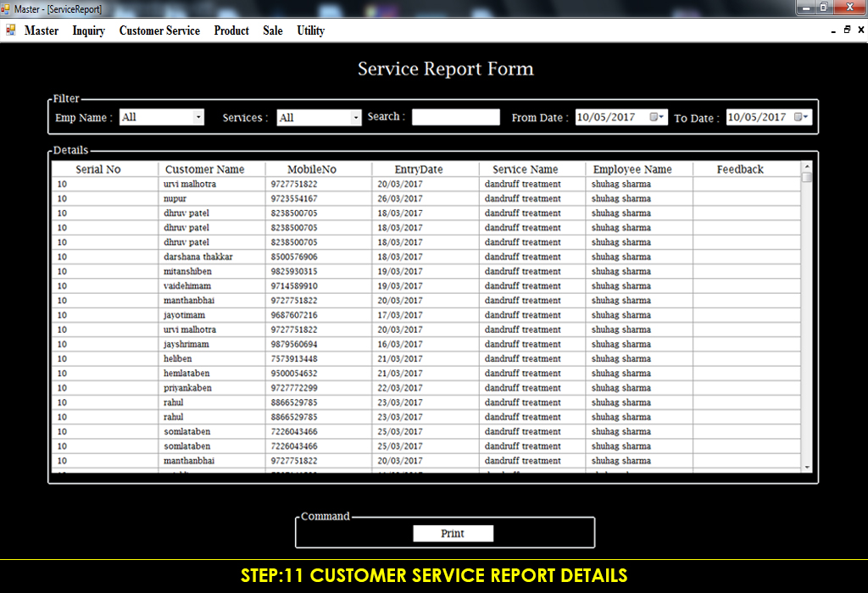The height and width of the screenshot is (593, 868).
Task: Open the Customer Service menu
Action: [x=159, y=30]
